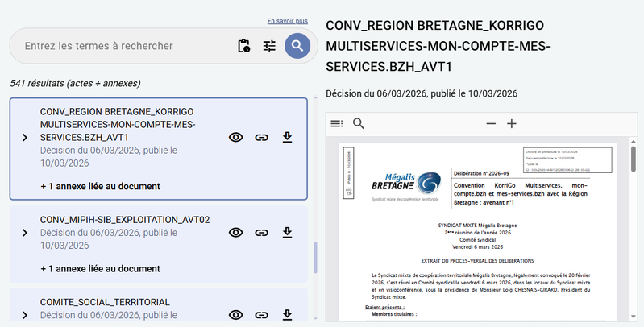
Task: Toggle the PDF viewer sidebar outline
Action: tap(336, 124)
